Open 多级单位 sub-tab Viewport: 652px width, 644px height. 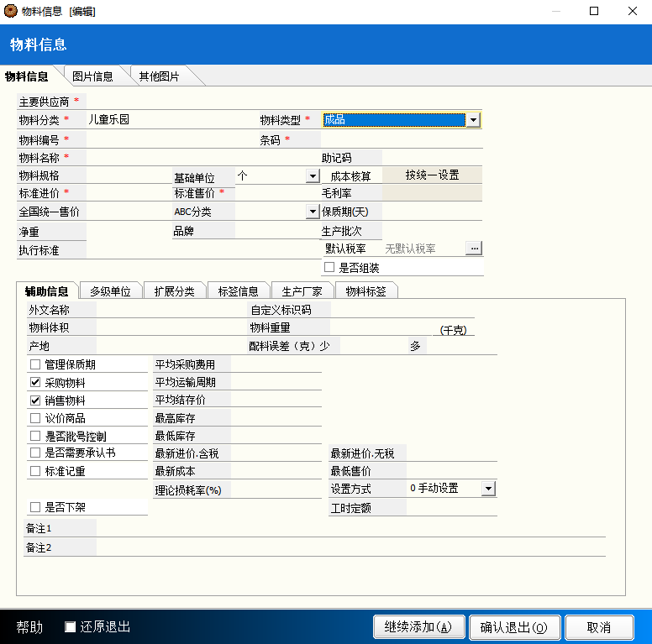[x=111, y=291]
